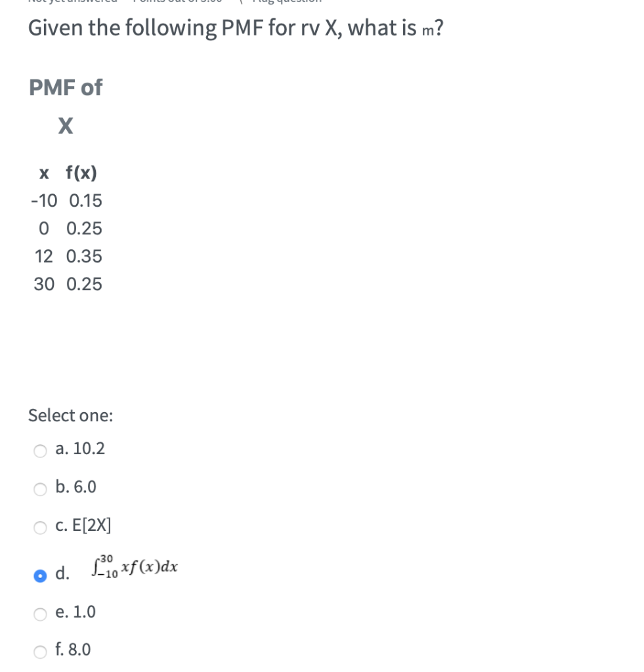The image size is (644, 672).
Task: Select answer option f. 8.0
Action: (x=40, y=650)
